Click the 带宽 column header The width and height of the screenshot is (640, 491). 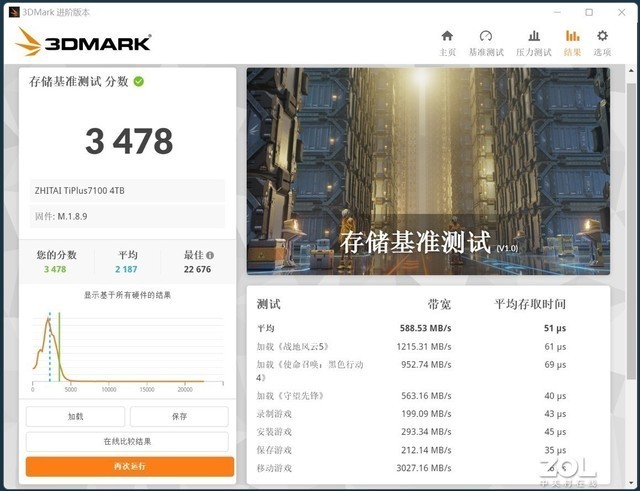click(439, 304)
